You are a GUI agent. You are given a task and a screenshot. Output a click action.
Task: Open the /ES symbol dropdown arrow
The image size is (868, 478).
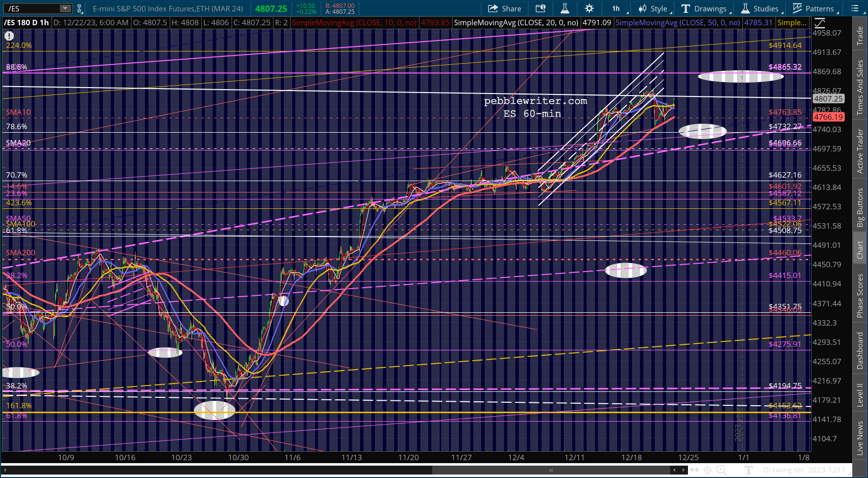tap(65, 8)
